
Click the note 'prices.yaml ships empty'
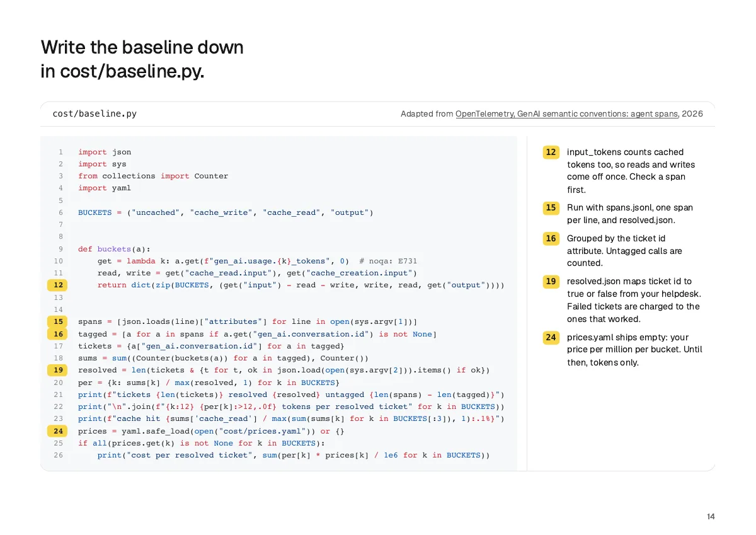[x=634, y=350]
